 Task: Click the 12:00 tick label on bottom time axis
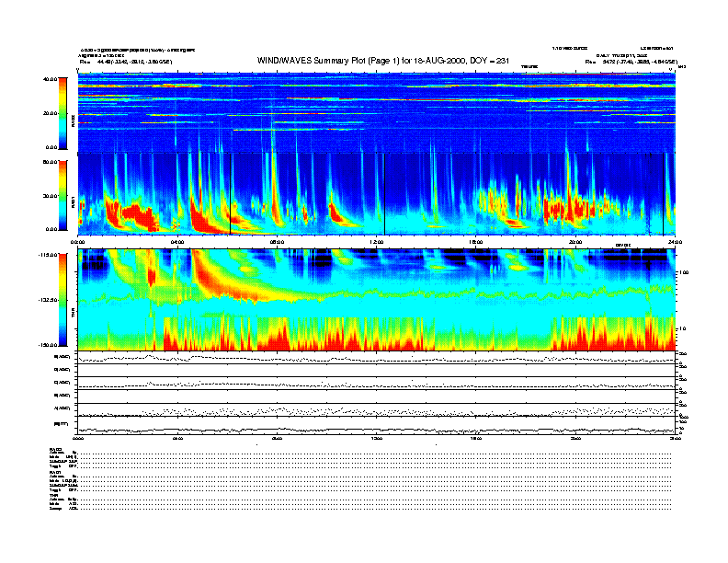[x=377, y=438]
